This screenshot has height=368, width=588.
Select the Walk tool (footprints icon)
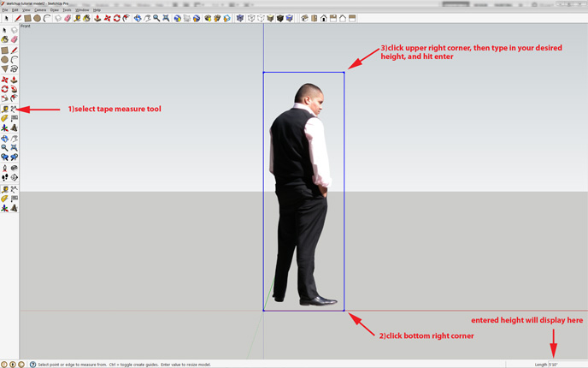[4, 177]
